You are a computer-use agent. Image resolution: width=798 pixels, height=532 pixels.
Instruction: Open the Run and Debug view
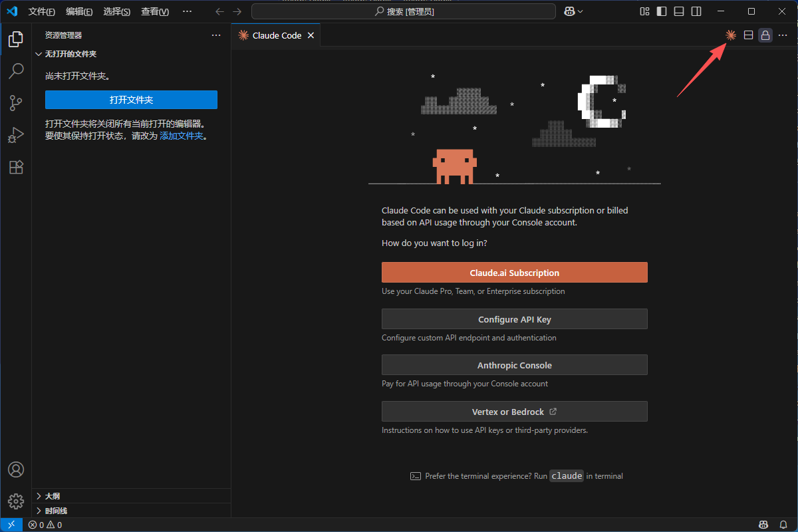[16, 135]
